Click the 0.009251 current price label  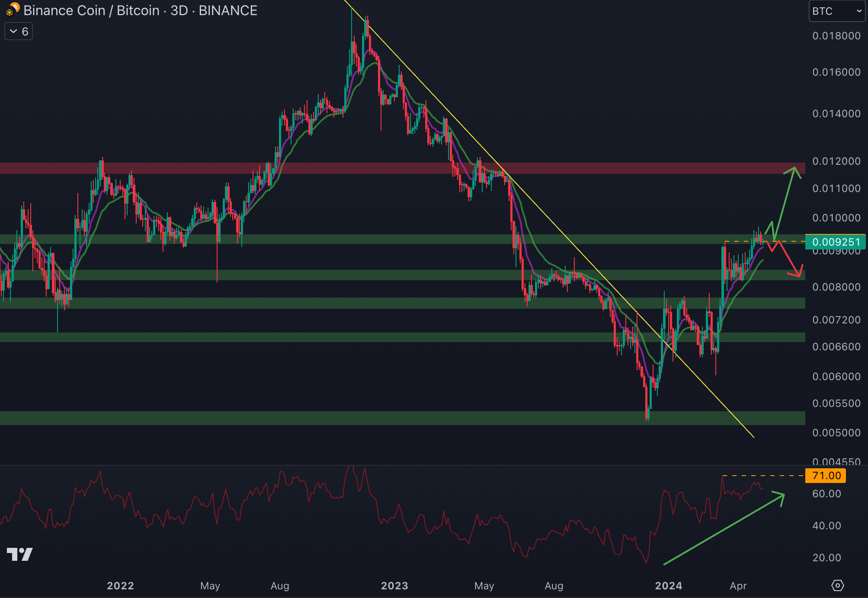(x=836, y=242)
